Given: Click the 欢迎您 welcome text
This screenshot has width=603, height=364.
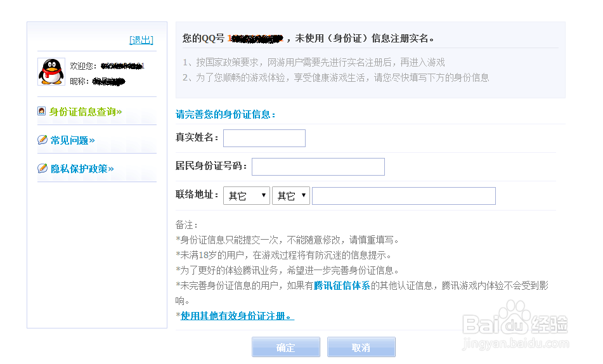Looking at the screenshot, I should point(83,66).
